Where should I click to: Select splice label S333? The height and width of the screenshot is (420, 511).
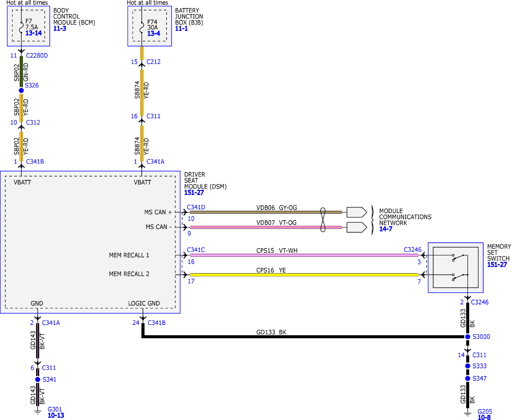480,366
